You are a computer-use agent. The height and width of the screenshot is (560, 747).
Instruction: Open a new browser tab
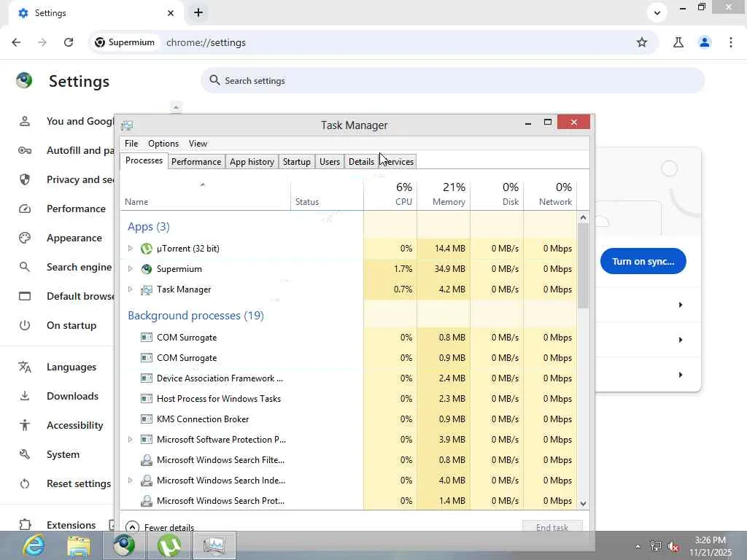198,13
